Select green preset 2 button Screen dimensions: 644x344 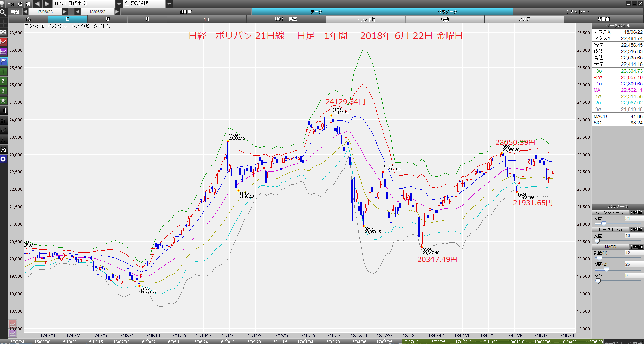coord(3,81)
